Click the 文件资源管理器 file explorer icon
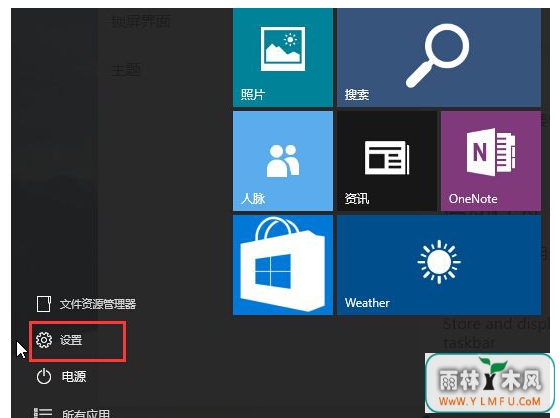 pos(44,304)
